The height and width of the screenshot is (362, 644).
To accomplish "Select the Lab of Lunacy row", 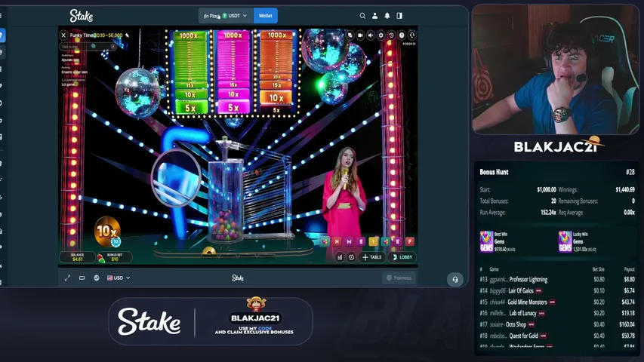I will 557,313.
